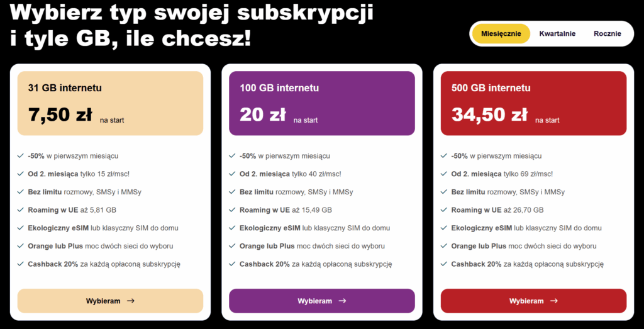Viewport: 644px width, 329px height.
Task: Switch billing period to Kwartalnie
Action: pos(557,34)
